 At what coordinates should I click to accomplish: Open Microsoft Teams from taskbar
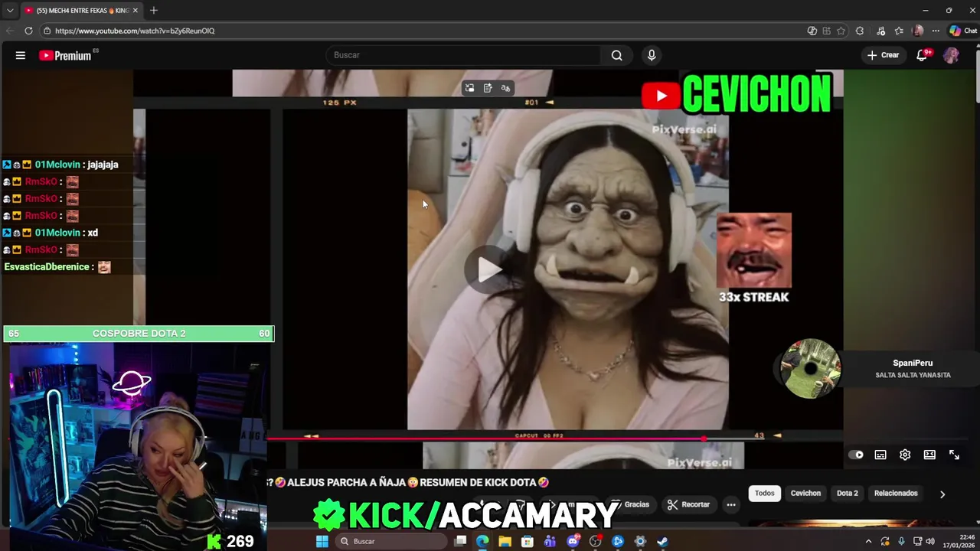[x=550, y=541]
